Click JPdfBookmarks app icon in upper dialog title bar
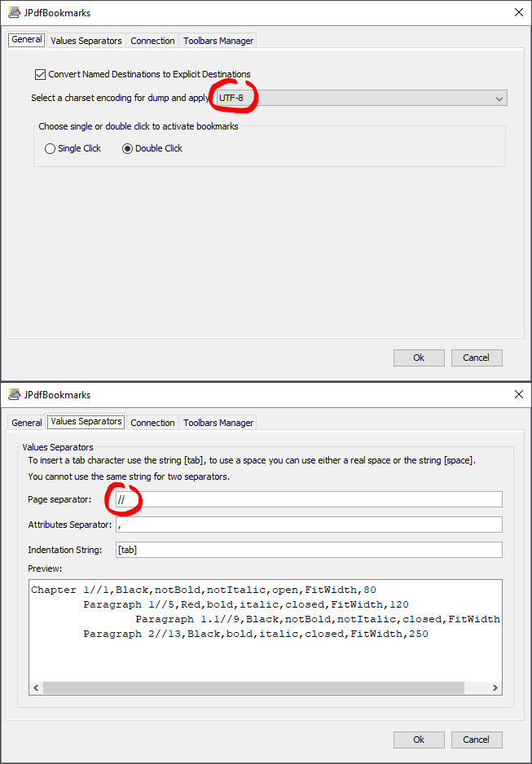Viewport: 532px width, 764px height. tap(14, 13)
